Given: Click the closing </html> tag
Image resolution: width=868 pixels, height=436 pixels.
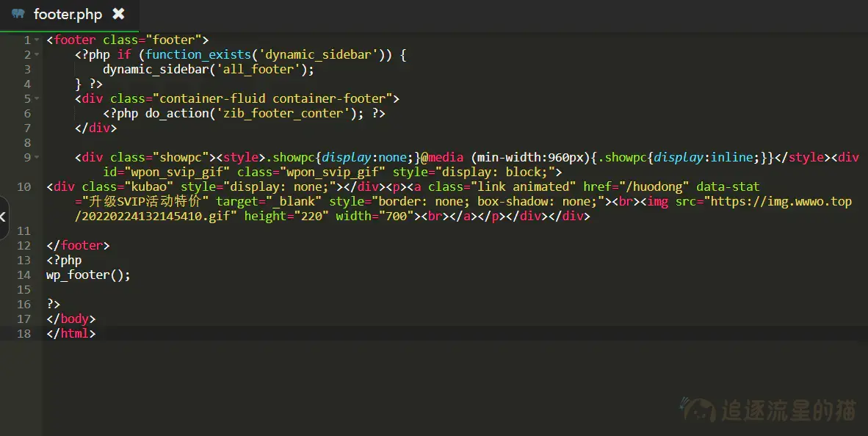Looking at the screenshot, I should click(70, 334).
